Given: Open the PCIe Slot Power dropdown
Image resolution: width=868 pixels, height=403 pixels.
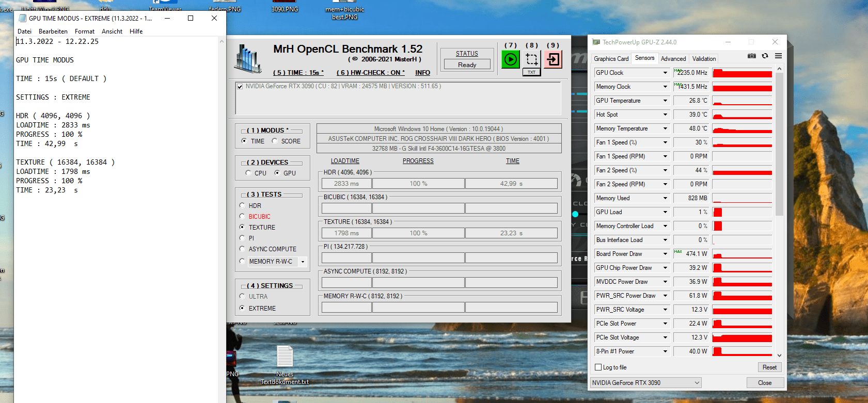Looking at the screenshot, I should tap(665, 324).
